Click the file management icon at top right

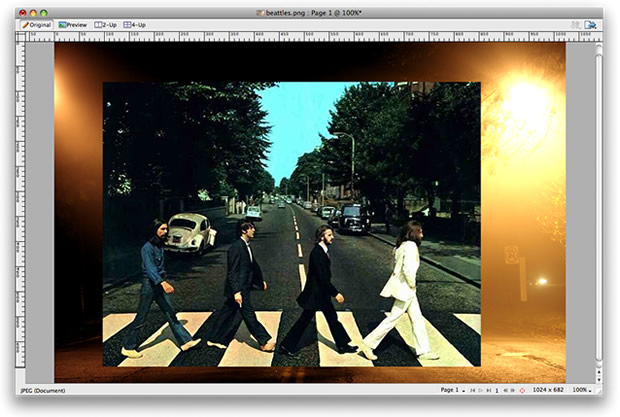tap(590, 24)
